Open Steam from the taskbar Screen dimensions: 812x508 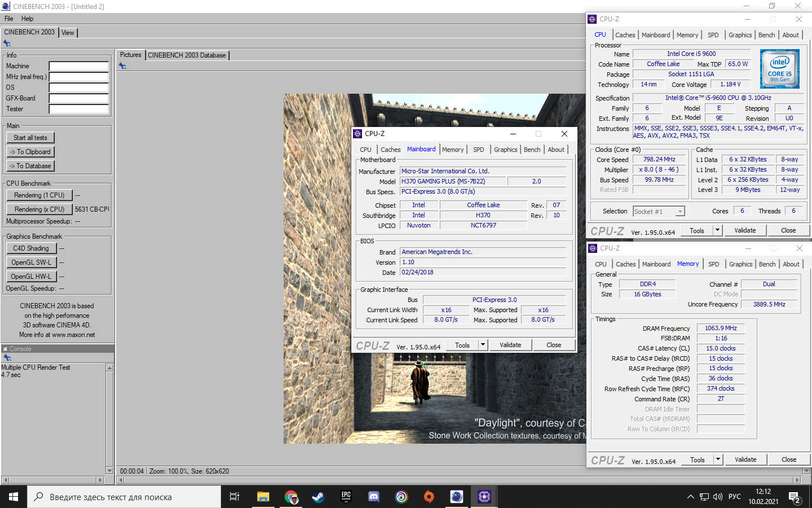point(318,497)
